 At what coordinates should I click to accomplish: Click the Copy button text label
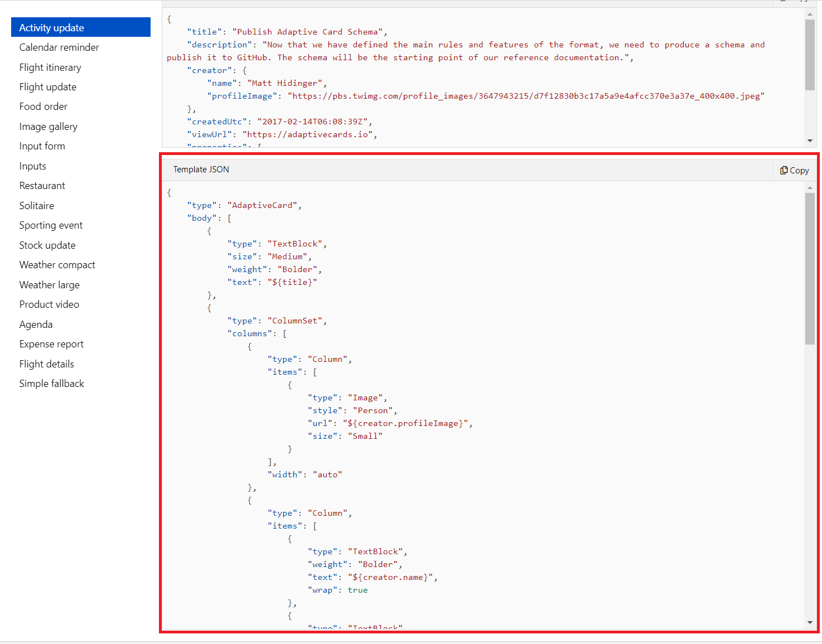point(799,170)
